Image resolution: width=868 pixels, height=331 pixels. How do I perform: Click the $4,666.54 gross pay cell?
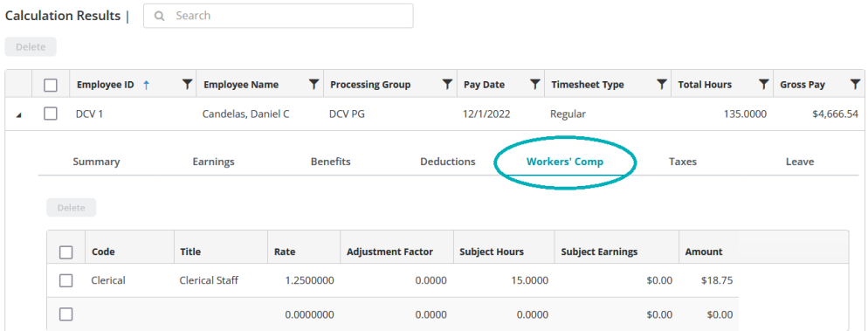(x=836, y=114)
